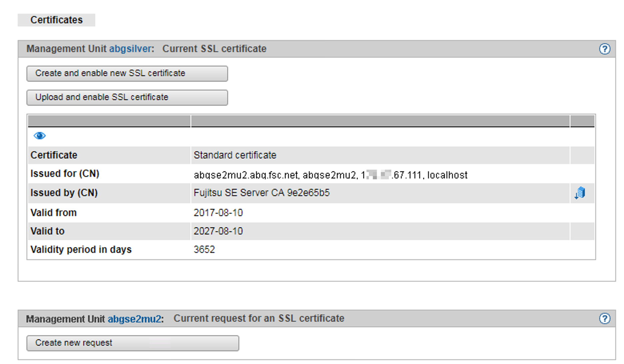Viewport: 624px width, 364px height.
Task: Click the Valid to date 2027-08-10
Action: [x=218, y=231]
